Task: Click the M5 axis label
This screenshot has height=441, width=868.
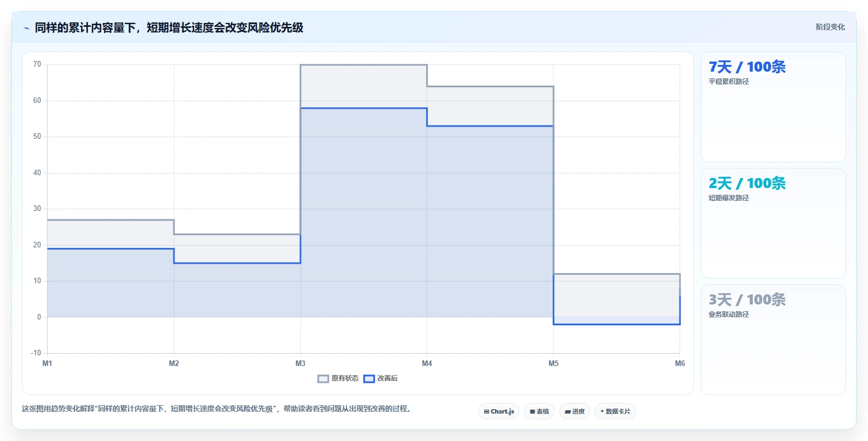Action: click(553, 364)
